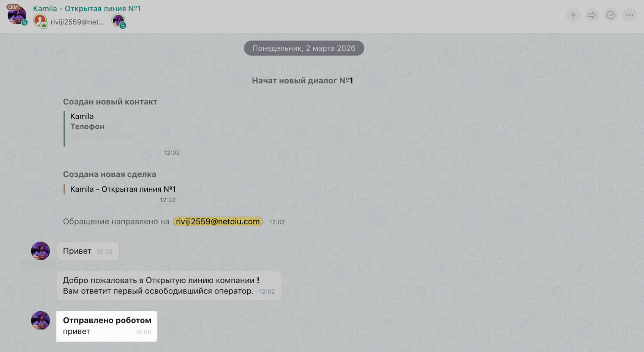Click the highlighted riviji2559@netoiu.com mention
The image size is (644, 352).
coord(218,222)
